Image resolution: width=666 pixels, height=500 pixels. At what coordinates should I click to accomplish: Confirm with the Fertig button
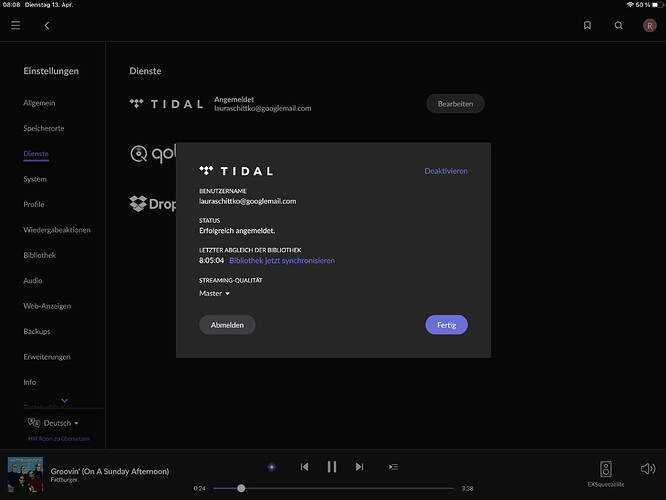[446, 325]
